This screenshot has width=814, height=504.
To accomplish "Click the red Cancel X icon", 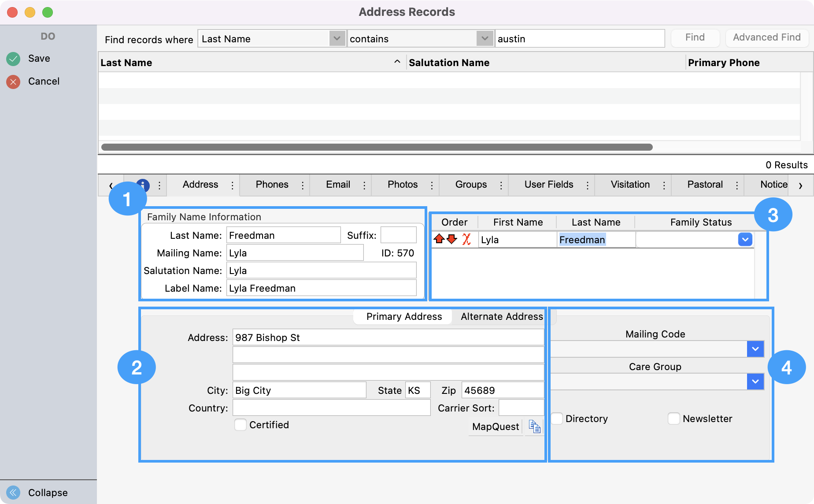I will 13,82.
